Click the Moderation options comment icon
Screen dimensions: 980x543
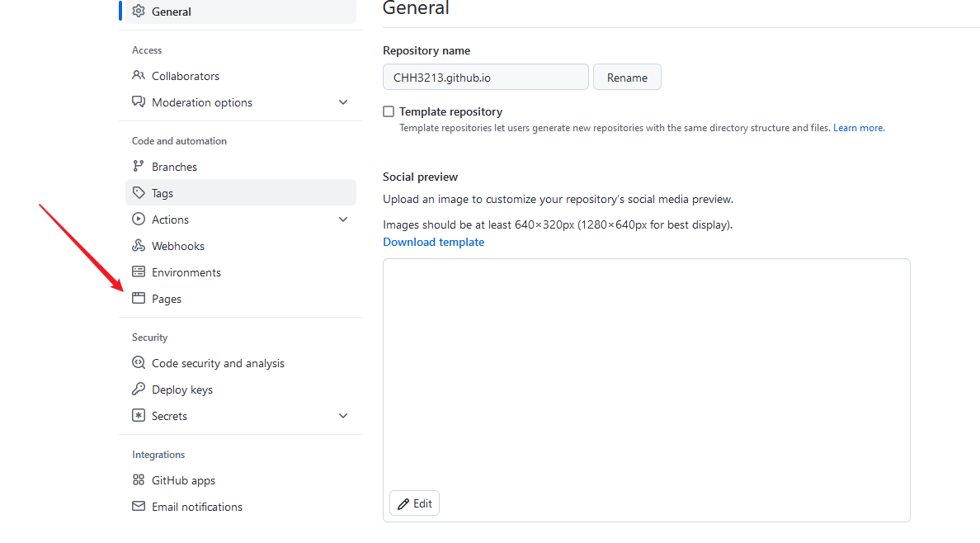coord(139,102)
